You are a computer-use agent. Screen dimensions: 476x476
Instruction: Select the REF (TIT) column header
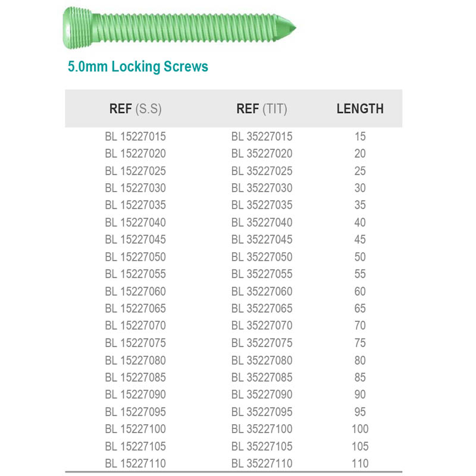(262, 109)
